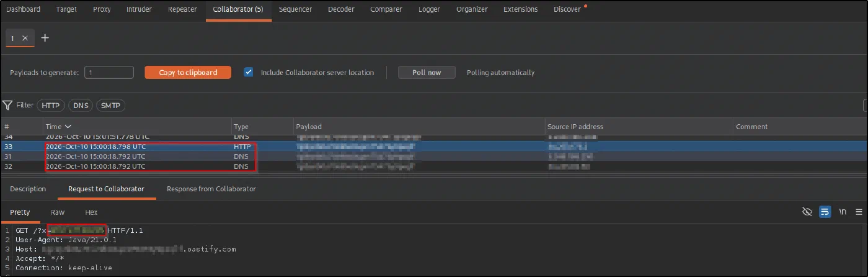Click the funnel Filter icon
Viewport: 868px width, 277px height.
pos(7,105)
